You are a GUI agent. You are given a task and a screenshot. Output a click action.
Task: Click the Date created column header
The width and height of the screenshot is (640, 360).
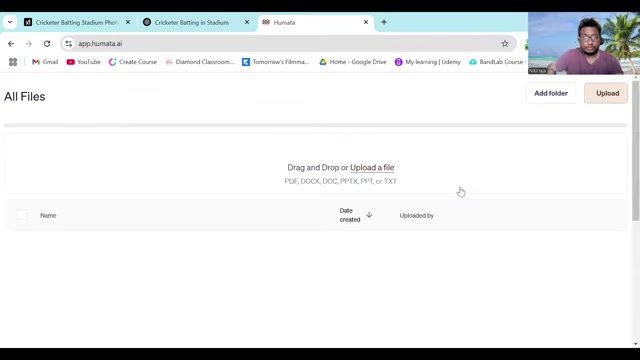pos(350,215)
